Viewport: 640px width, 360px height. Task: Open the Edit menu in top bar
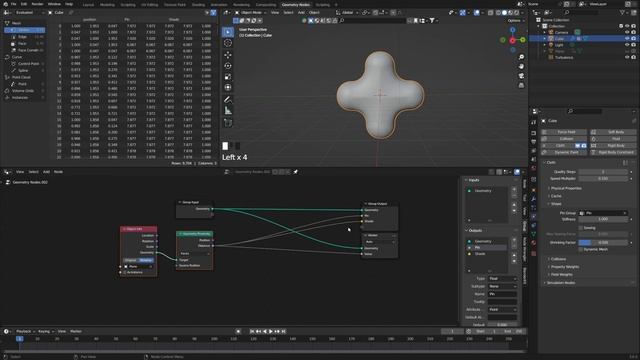point(24,4)
